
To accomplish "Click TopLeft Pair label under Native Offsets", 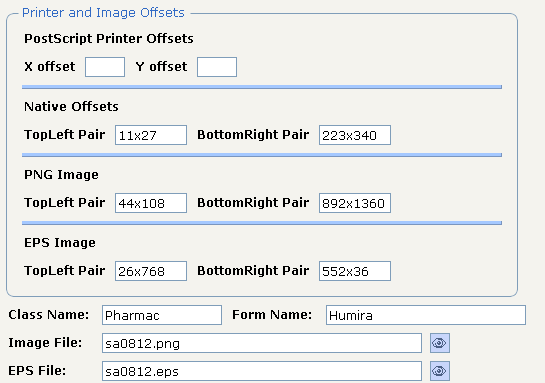I will pyautogui.click(x=65, y=135).
